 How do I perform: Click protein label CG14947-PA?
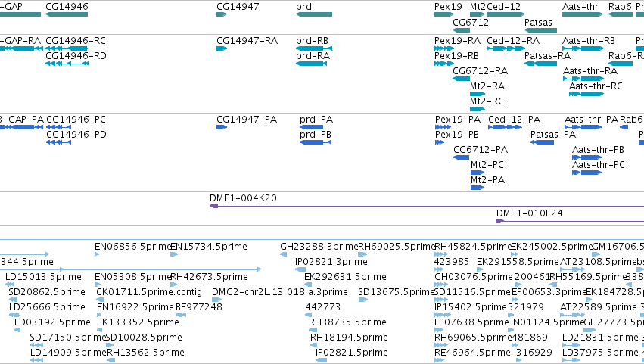point(247,119)
